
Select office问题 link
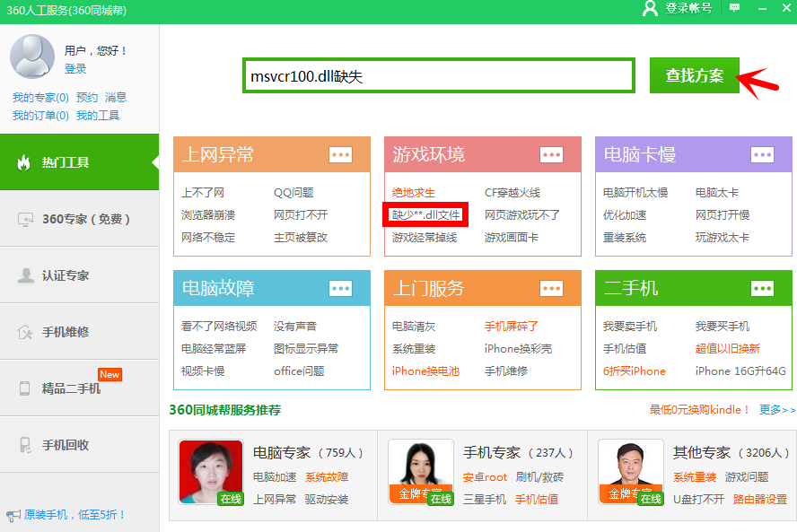click(299, 371)
